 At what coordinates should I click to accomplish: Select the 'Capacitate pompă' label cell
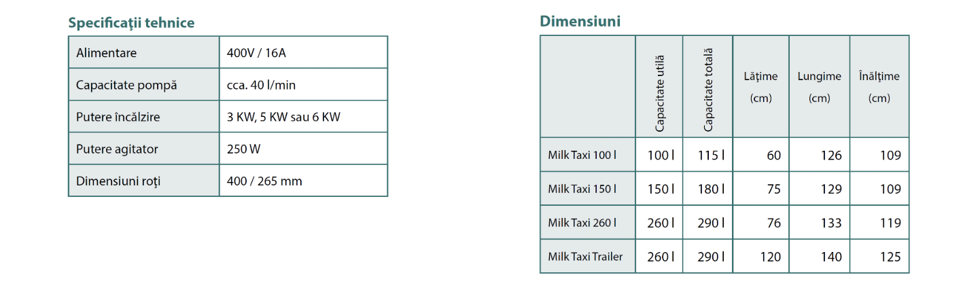click(144, 85)
